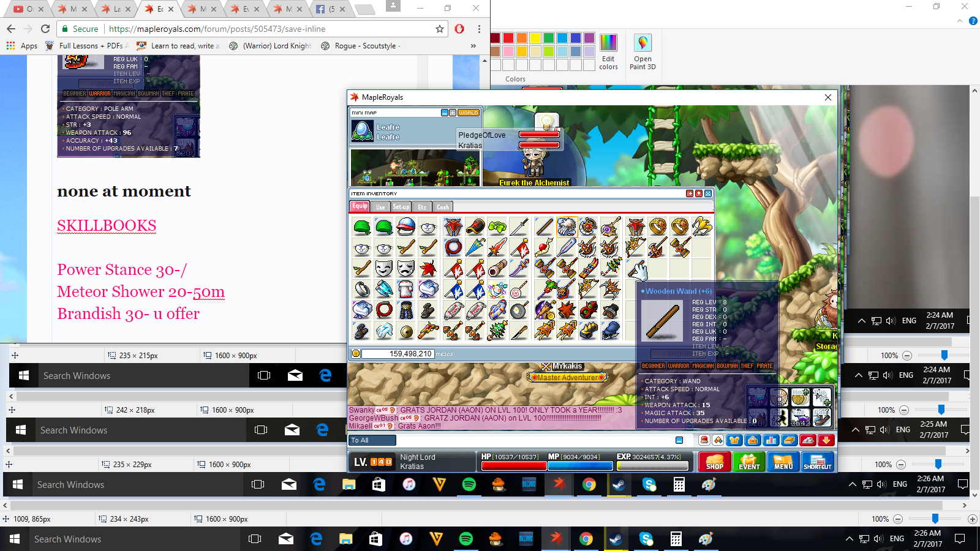This screenshot has height=551, width=980.
Task: Click the keyboard icon in game menu bar
Action: pyautogui.click(x=808, y=440)
